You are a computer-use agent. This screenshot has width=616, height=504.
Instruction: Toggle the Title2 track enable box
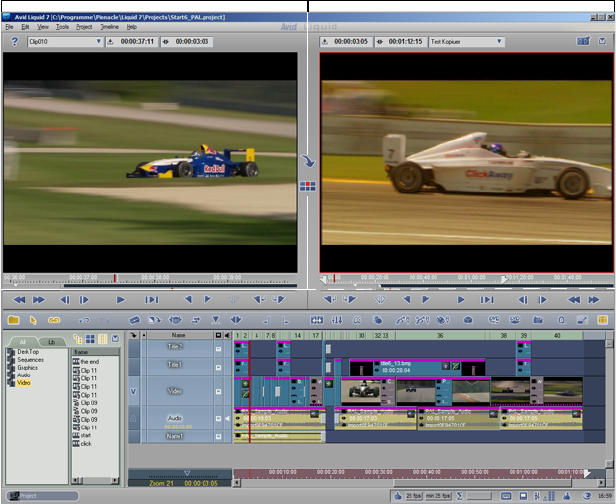pyautogui.click(x=219, y=347)
